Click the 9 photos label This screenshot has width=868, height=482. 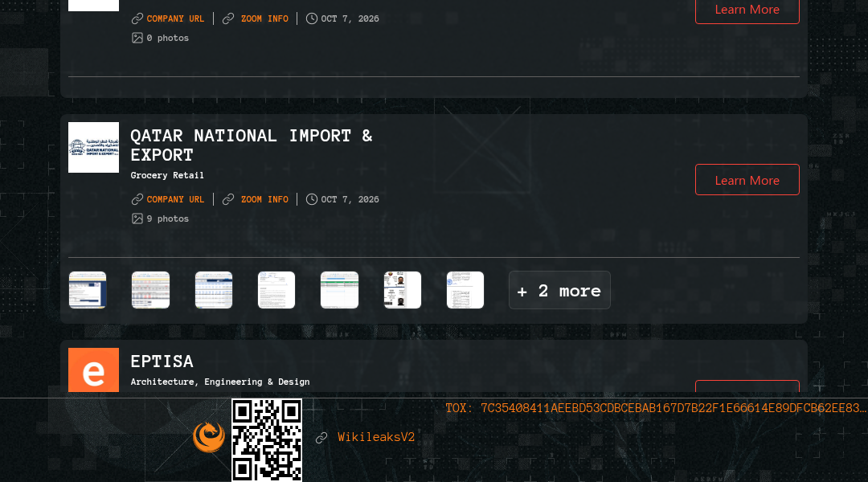click(x=168, y=219)
